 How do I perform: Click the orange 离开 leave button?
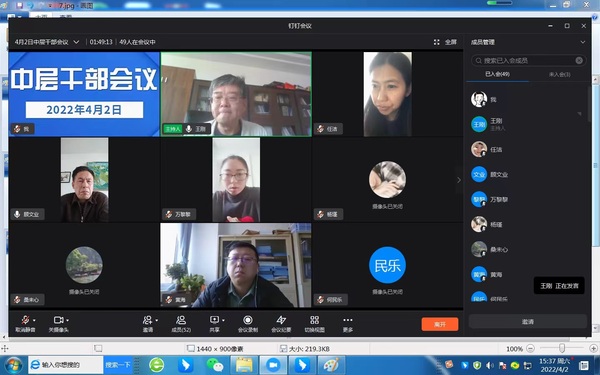pos(440,324)
